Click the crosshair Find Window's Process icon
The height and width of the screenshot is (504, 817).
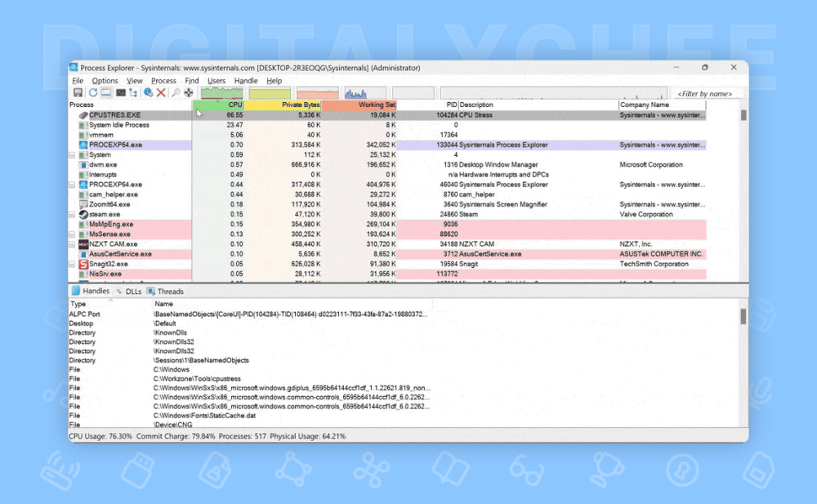tap(188, 93)
